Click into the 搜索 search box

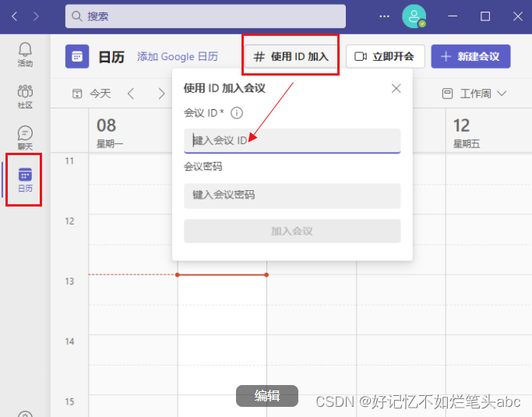[206, 16]
